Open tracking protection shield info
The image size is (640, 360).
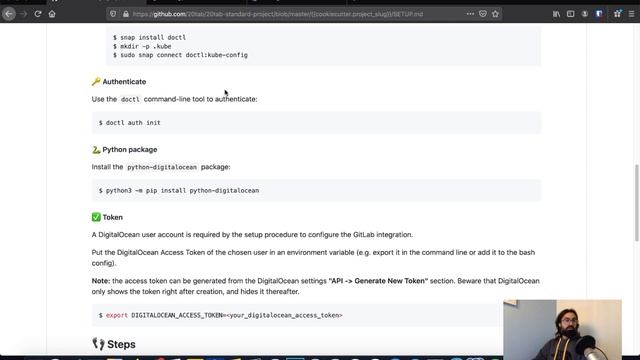[x=113, y=14]
